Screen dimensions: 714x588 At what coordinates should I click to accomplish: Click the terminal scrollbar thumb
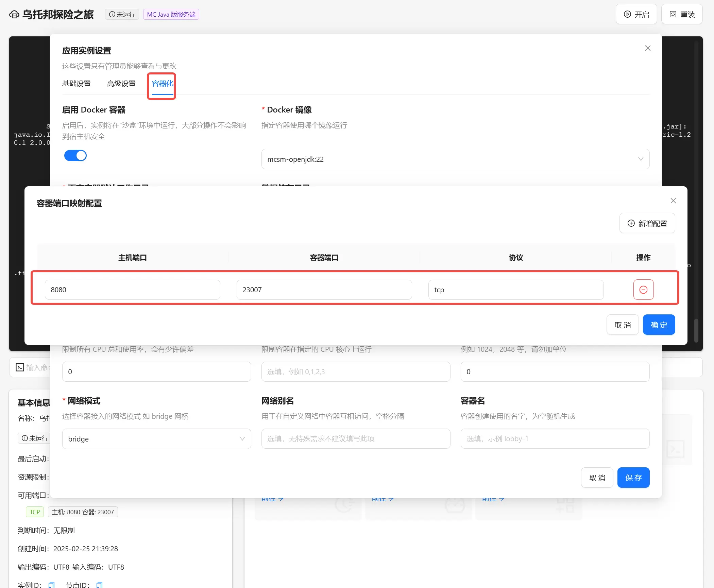[696, 330]
